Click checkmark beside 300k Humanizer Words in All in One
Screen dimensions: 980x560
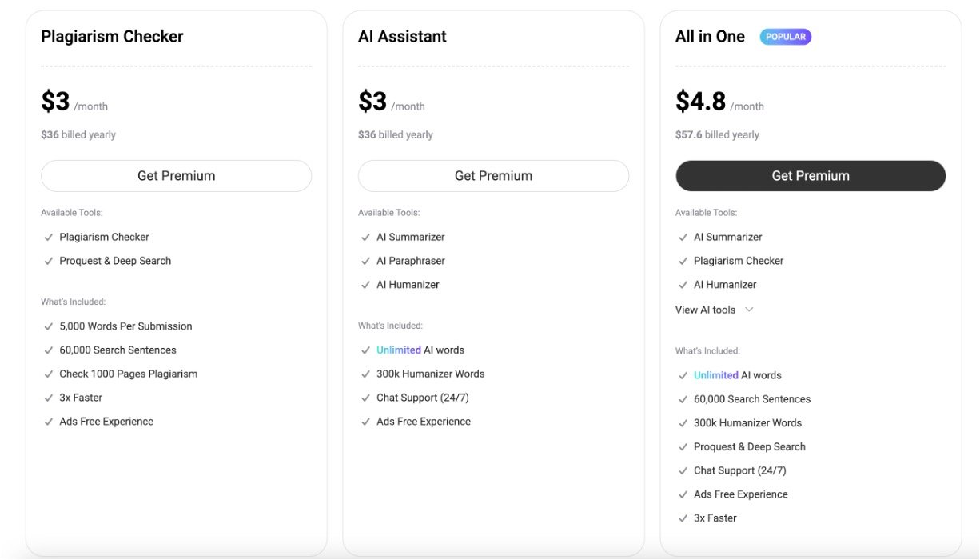click(683, 423)
